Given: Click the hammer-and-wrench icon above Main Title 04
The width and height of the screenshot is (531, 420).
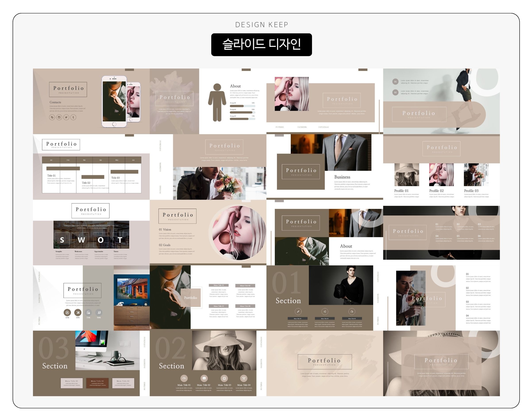Looking at the screenshot, I should (244, 378).
